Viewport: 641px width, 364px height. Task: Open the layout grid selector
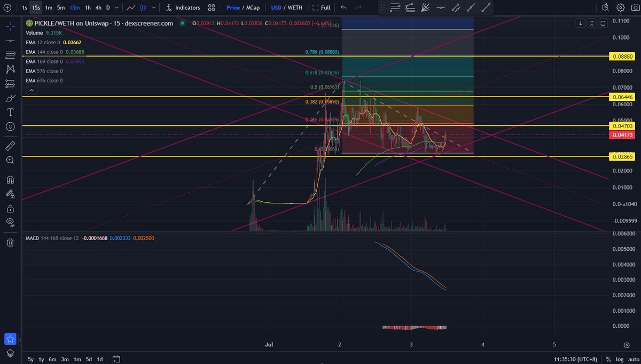coord(212,8)
